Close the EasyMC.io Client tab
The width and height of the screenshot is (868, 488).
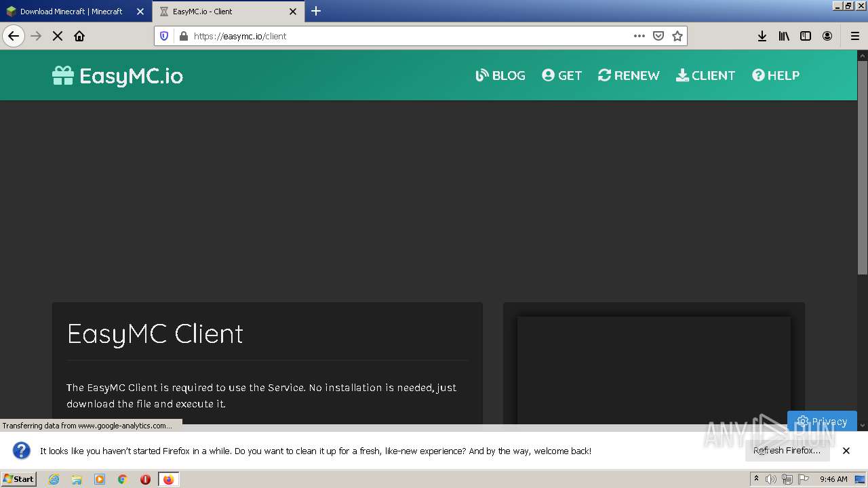pos(293,12)
